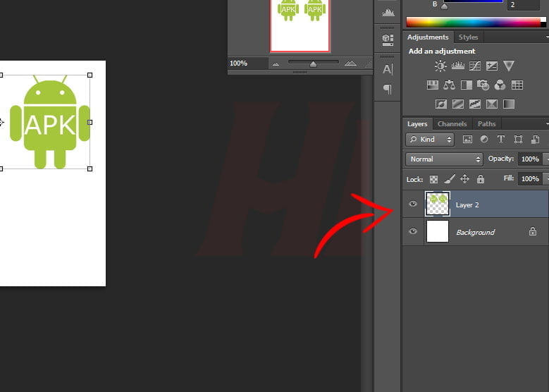This screenshot has height=392, width=549.
Task: Add a Levels adjustment
Action: [457, 66]
